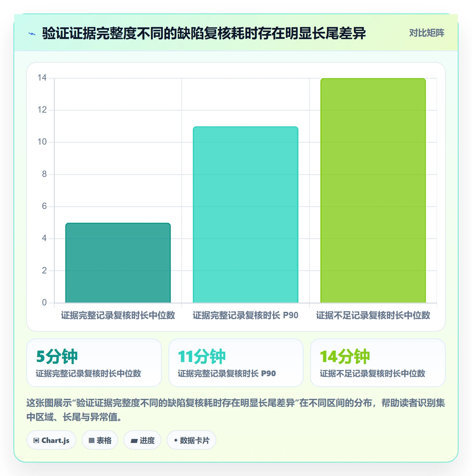472x476 pixels.
Task: Click the green 证据不足 bar
Action: (x=373, y=190)
